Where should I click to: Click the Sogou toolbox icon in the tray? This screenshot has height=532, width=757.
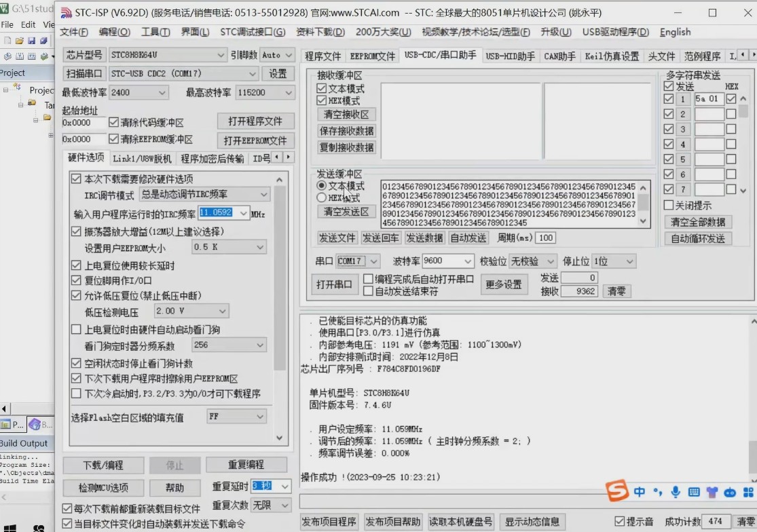click(750, 493)
